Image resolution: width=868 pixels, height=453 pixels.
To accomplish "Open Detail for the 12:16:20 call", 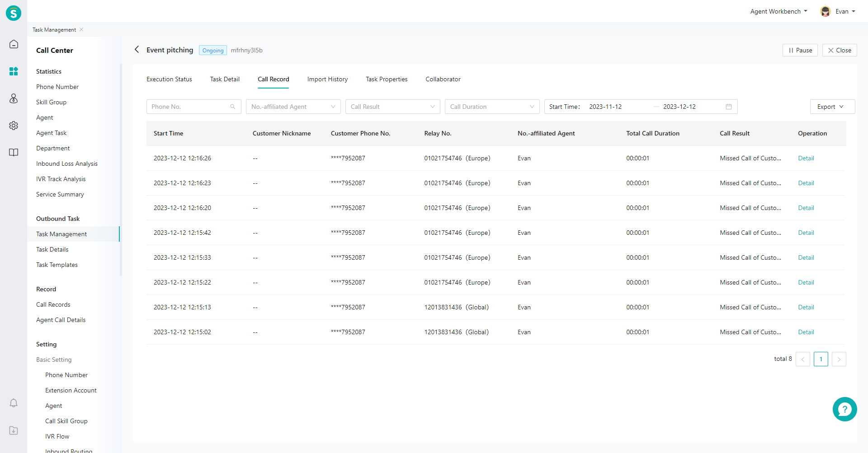I will pos(806,208).
